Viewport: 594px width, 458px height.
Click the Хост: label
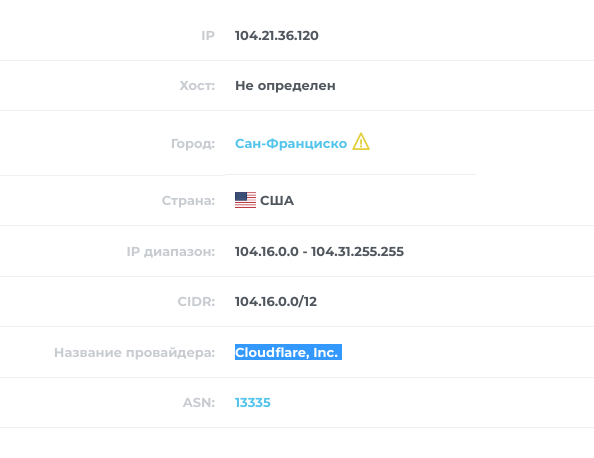click(197, 86)
